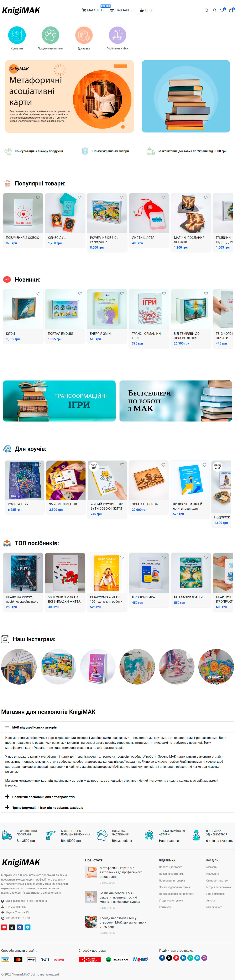The height and width of the screenshot is (980, 235).
Task: Click the Доставка round box icon
Action: [x=84, y=35]
